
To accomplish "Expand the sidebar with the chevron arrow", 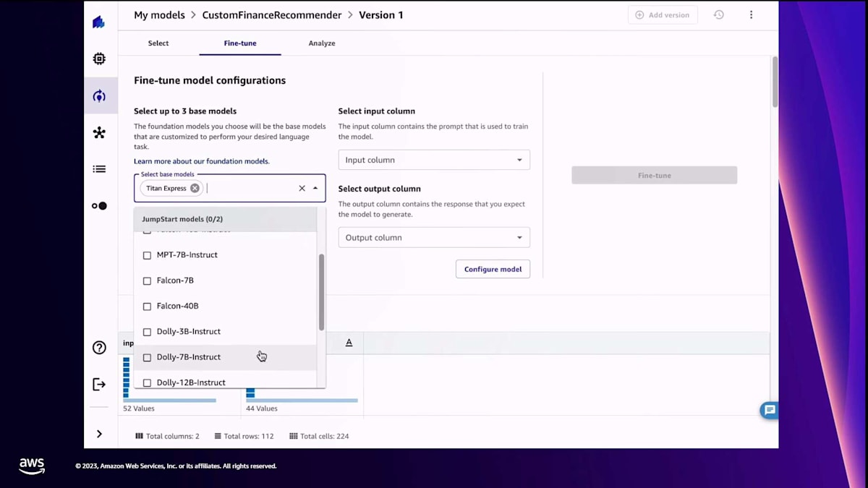I will pyautogui.click(x=99, y=434).
